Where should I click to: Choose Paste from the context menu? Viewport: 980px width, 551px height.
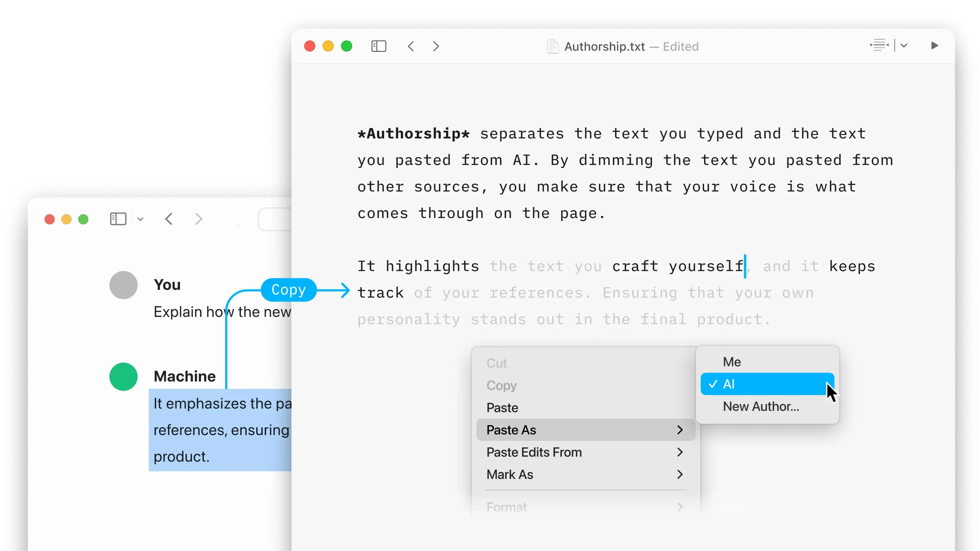pos(586,408)
